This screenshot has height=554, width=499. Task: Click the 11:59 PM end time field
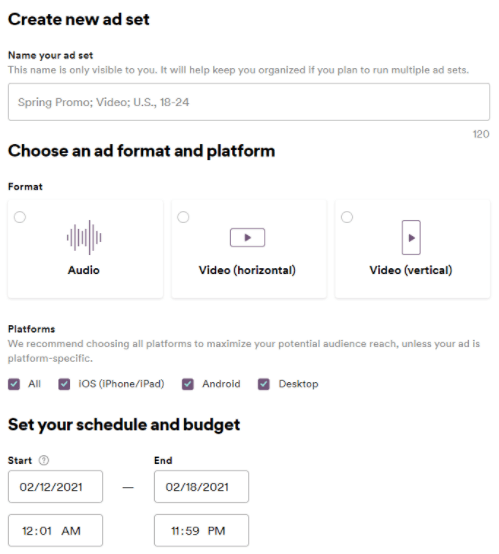coord(201,530)
